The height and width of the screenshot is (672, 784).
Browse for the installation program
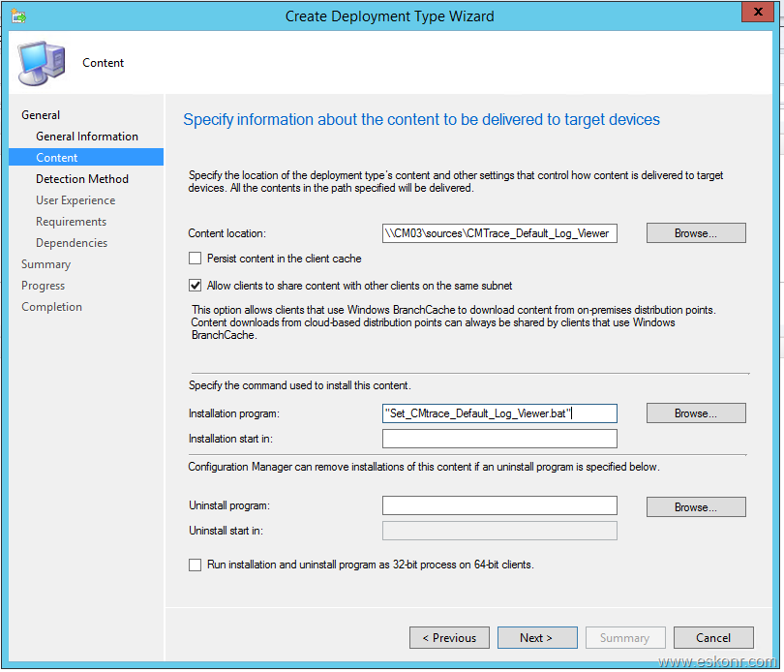pos(696,413)
